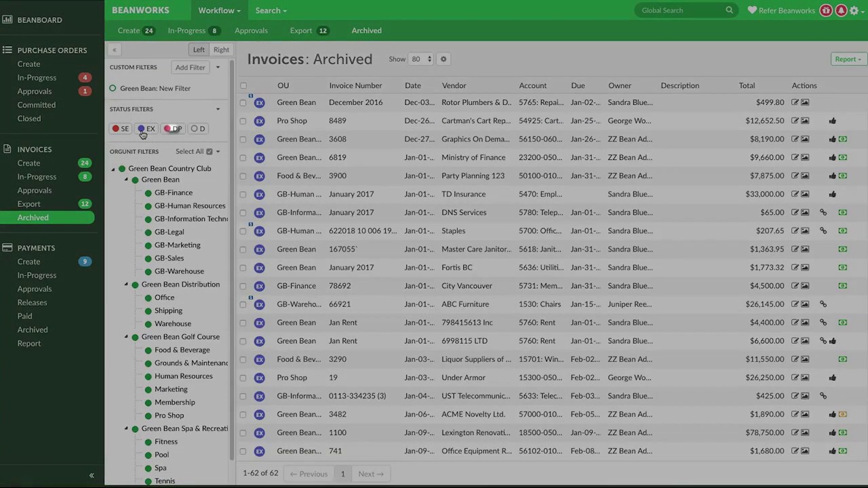
Task: Click orange money icon on $1,890.00 row
Action: pyautogui.click(x=842, y=414)
